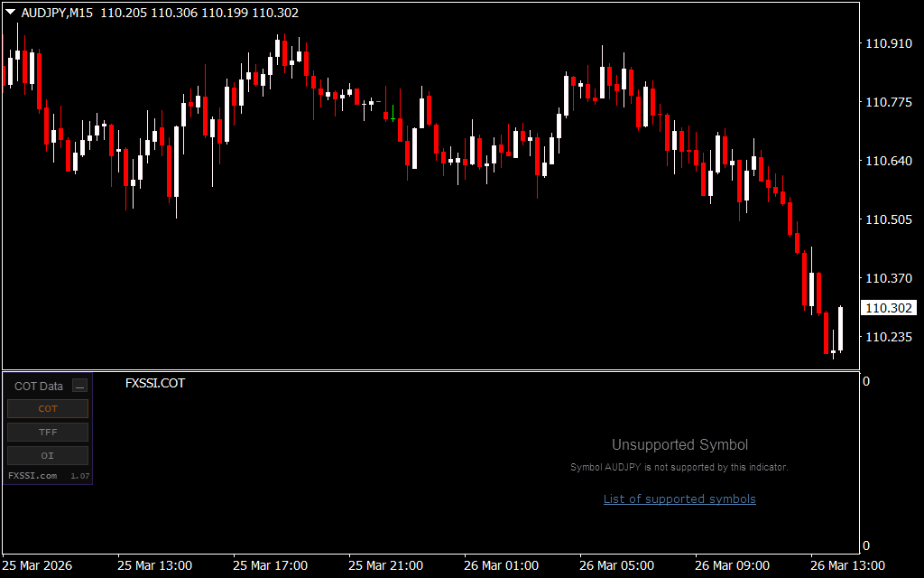Image resolution: width=924 pixels, height=578 pixels.
Task: Minimize the COT Data panel
Action: pos(79,386)
